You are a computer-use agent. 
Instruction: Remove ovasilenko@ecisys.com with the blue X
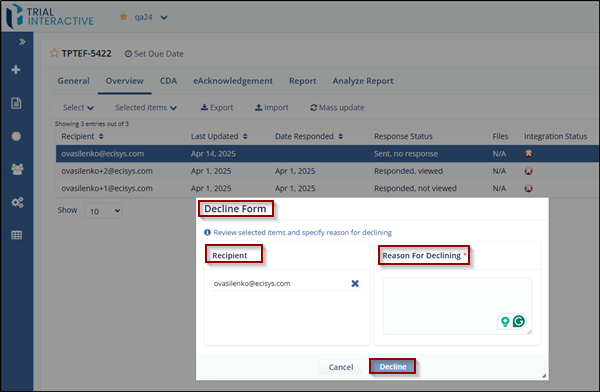click(x=355, y=284)
